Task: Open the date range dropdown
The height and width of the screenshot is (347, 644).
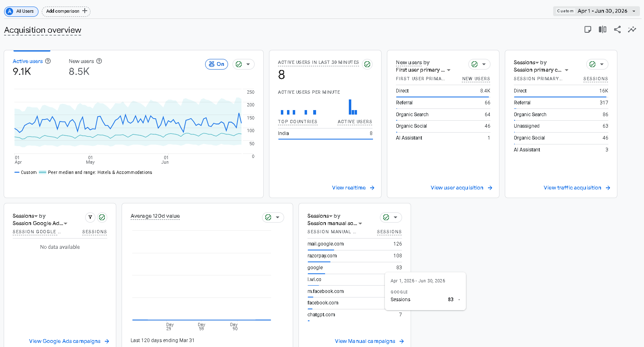Action: click(x=596, y=11)
